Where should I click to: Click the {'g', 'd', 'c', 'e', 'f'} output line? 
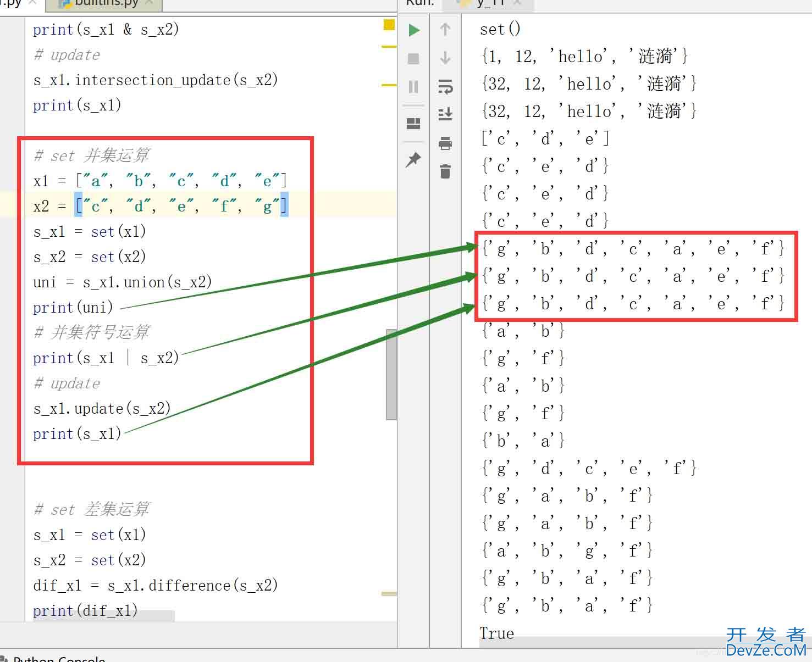pos(589,468)
